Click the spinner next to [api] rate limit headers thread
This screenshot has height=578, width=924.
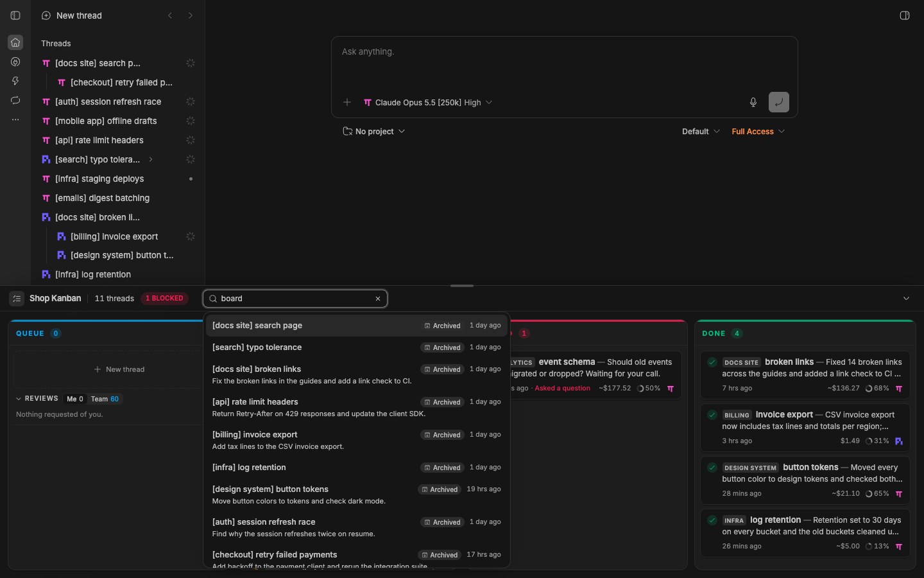[x=191, y=140]
